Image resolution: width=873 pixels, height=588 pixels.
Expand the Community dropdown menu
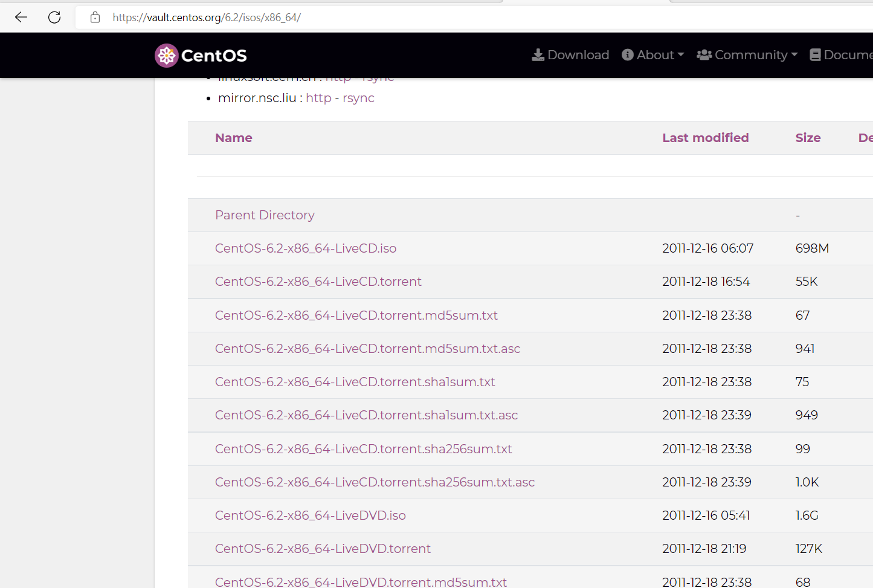click(747, 55)
